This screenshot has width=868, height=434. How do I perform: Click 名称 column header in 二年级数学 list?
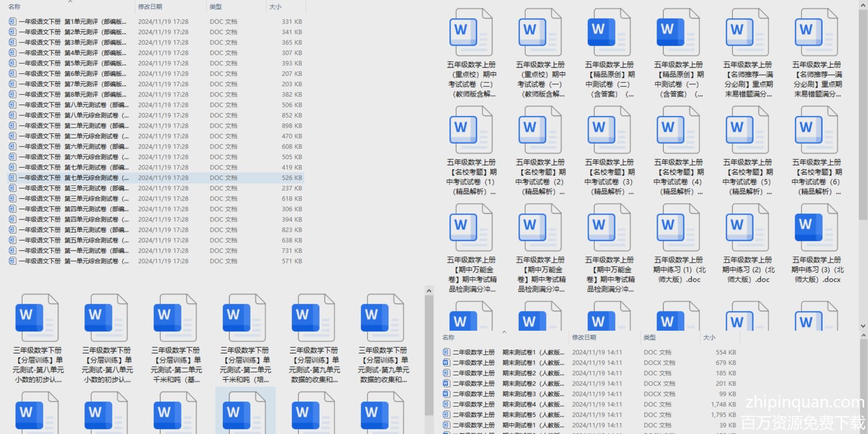(448, 338)
